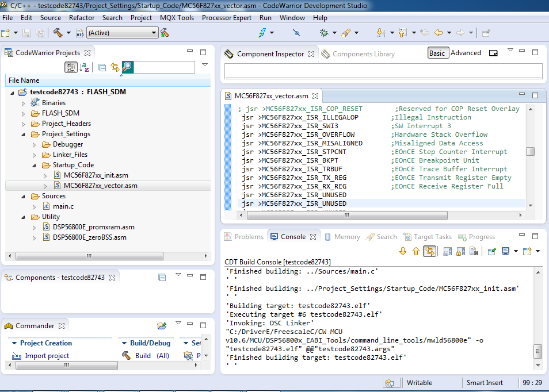Expand the Binaries tree node
Viewport: 549px width, 392px height.
24,103
